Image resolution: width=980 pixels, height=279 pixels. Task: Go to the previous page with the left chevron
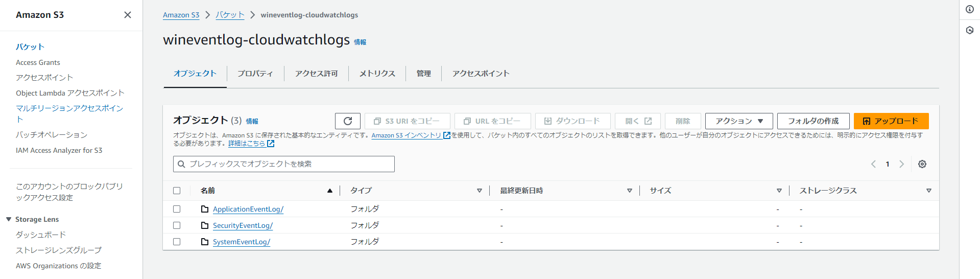[873, 164]
